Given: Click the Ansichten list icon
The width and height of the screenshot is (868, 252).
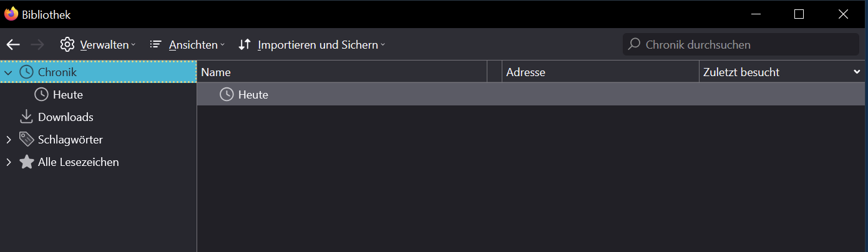Looking at the screenshot, I should click(x=156, y=45).
